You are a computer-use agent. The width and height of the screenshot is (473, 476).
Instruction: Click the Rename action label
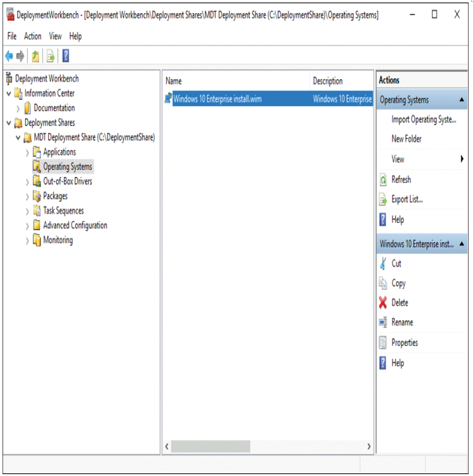pos(402,322)
